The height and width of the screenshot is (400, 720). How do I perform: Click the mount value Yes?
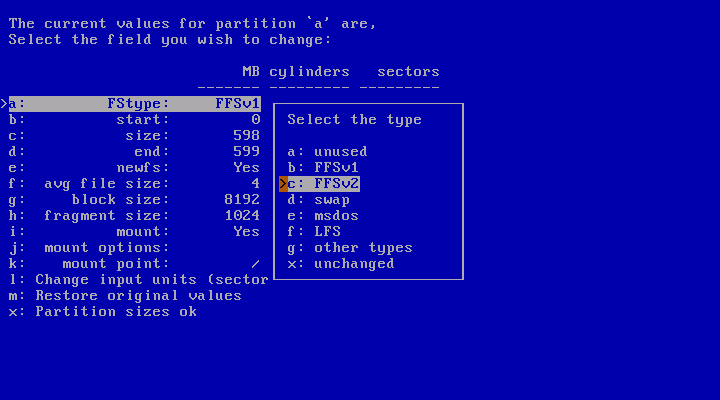coord(247,232)
